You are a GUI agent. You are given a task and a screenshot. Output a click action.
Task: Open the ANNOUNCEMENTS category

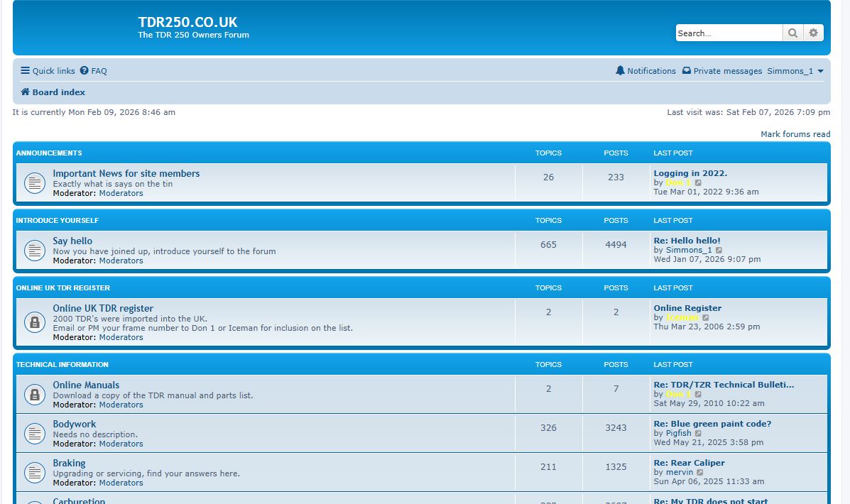point(49,153)
